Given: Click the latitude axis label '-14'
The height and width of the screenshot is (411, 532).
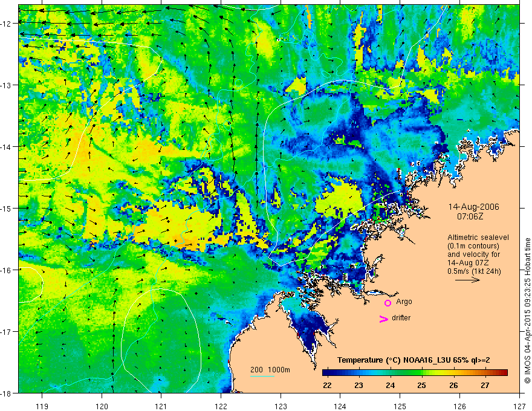Looking at the screenshot, I should click(x=6, y=146).
